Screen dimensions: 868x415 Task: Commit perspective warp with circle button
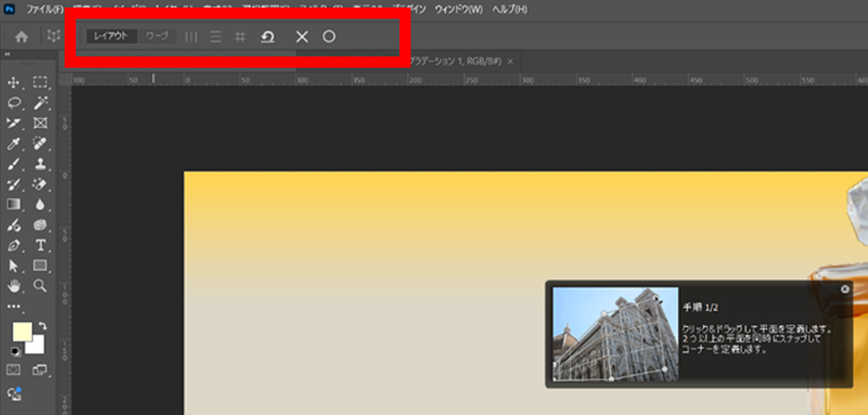click(x=329, y=36)
